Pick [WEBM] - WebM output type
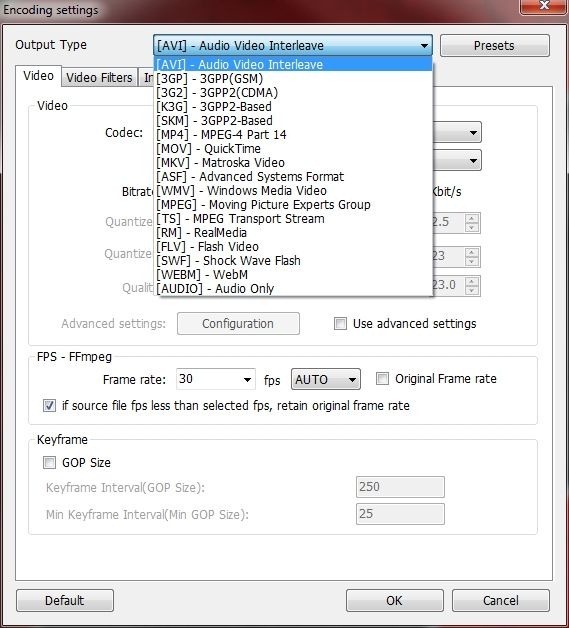 (x=293, y=275)
